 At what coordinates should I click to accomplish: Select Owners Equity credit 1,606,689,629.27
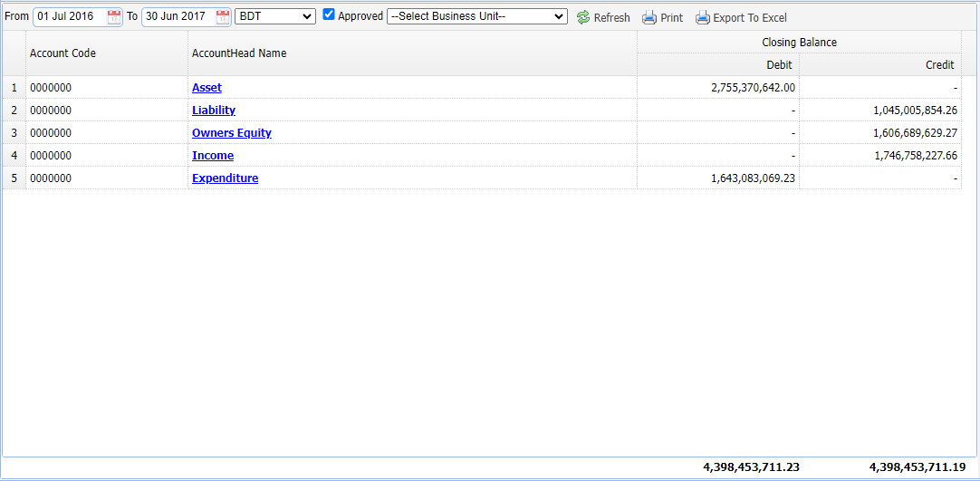(x=915, y=132)
